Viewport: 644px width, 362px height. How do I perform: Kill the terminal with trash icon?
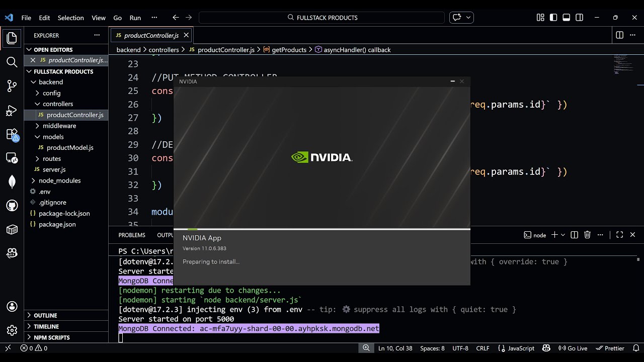pos(587,235)
